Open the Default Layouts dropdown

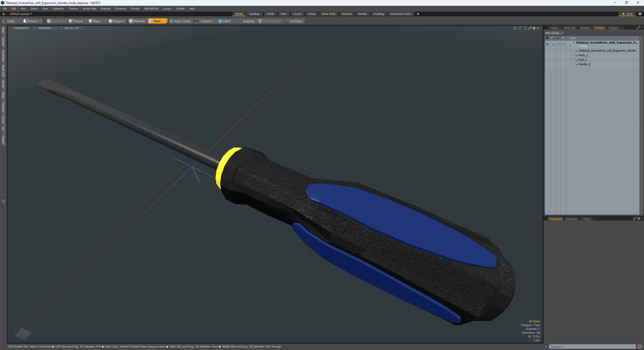(21, 14)
